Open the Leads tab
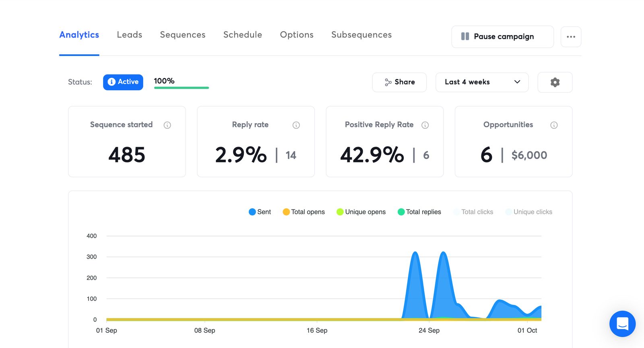The image size is (644, 348). click(x=129, y=35)
